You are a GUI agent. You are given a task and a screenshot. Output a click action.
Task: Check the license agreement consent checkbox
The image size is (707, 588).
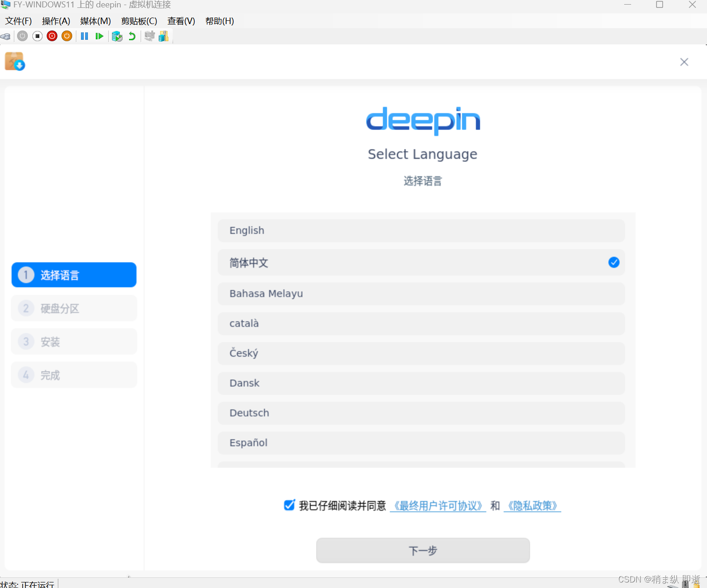click(289, 505)
